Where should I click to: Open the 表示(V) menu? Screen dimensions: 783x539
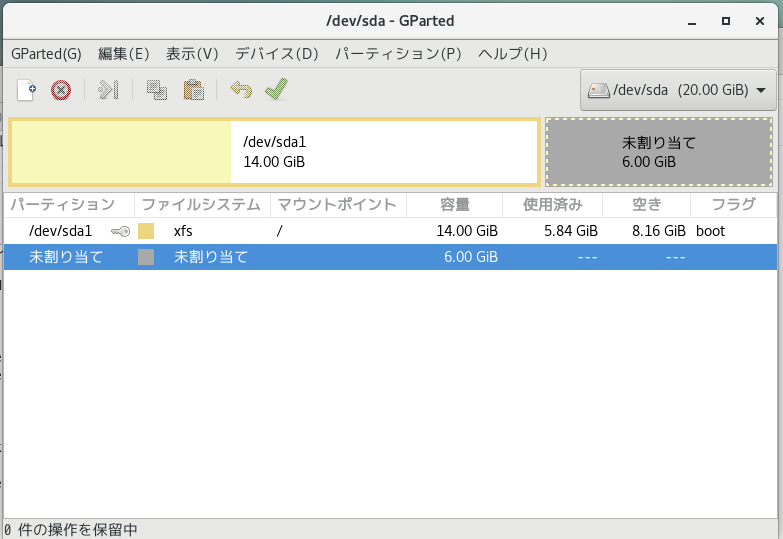click(192, 53)
